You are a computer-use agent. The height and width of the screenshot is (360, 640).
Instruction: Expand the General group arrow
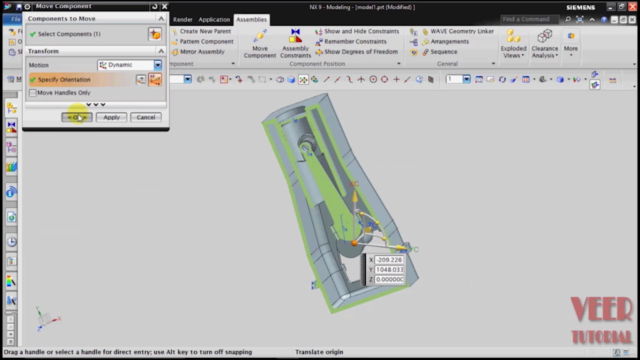coord(493,64)
